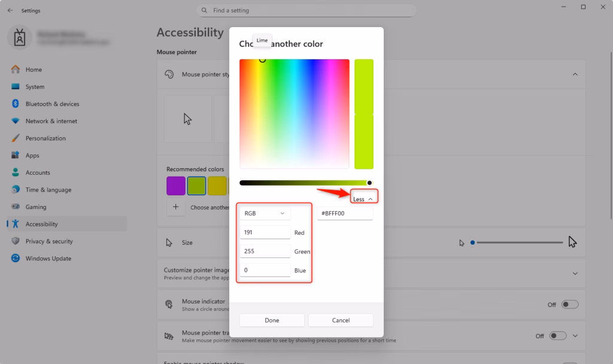
Task: Click the hex color code field
Action: pyautogui.click(x=345, y=213)
